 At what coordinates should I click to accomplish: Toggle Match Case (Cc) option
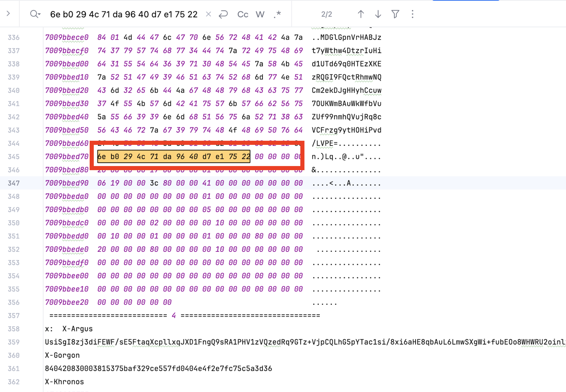(243, 14)
